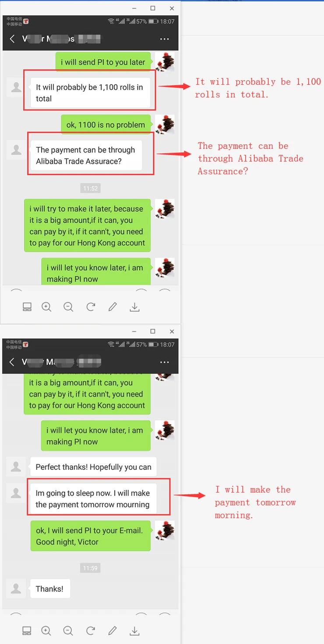
Task: Click zoom in icon in lower viewer toolbar
Action: click(46, 630)
